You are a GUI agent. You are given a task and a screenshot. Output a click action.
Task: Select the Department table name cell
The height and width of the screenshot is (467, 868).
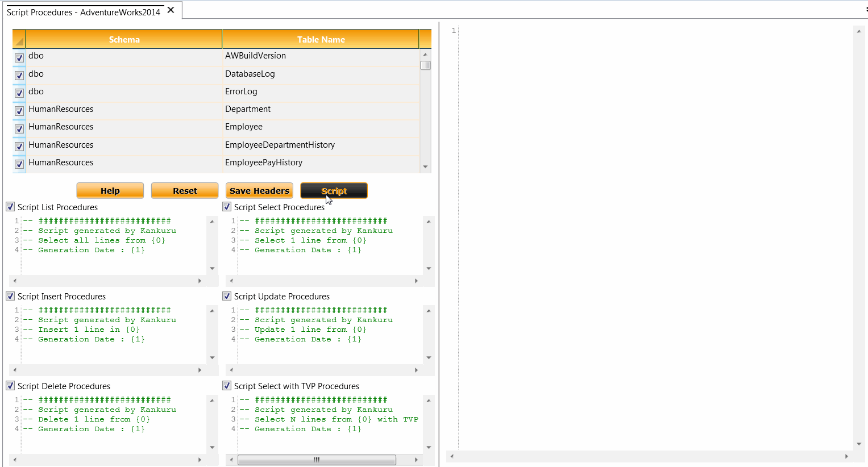pyautogui.click(x=321, y=110)
